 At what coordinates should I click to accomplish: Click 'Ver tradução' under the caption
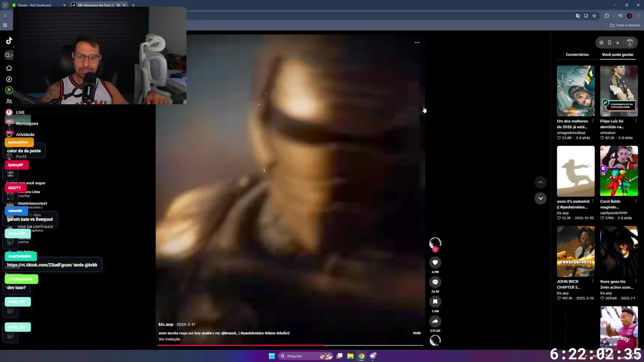pos(169,339)
